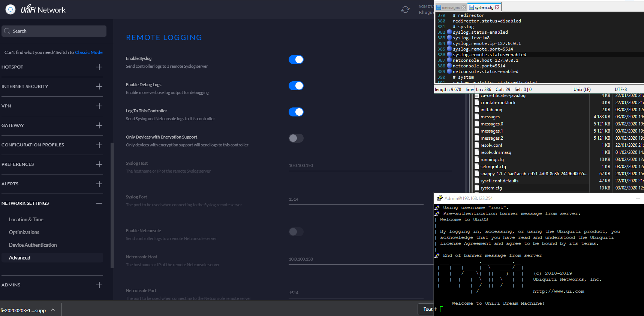Viewport: 644px width, 316px height.
Task: Click bookmark marker on line 386
Action: [x=449, y=55]
